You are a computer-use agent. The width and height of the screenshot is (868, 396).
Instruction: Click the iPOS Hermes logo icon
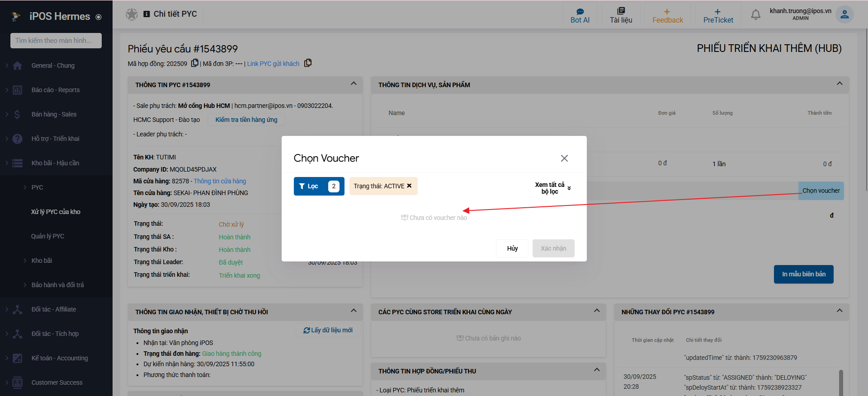(x=16, y=17)
